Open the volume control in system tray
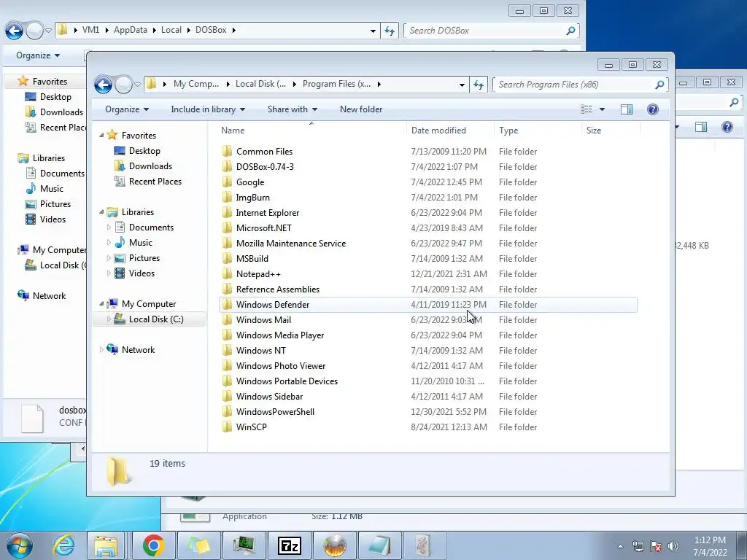747x560 pixels. pyautogui.click(x=673, y=546)
